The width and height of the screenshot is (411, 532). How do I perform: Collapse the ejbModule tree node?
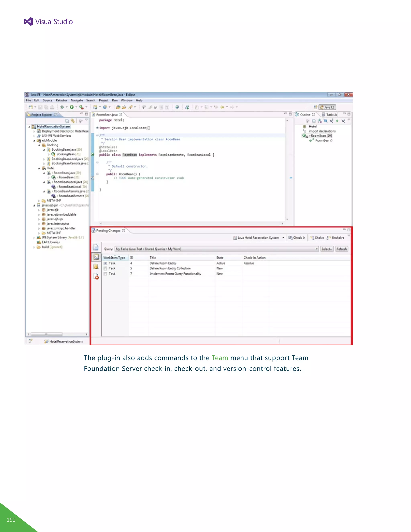(34, 141)
